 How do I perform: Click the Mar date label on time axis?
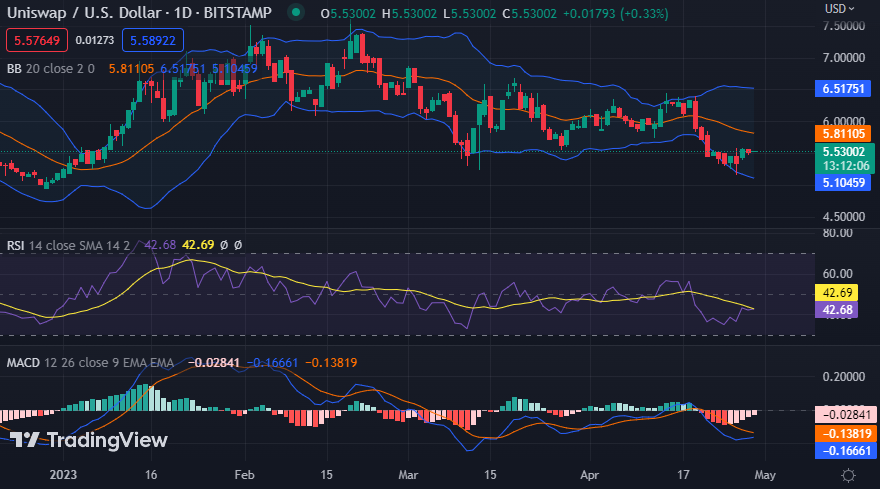(x=408, y=475)
